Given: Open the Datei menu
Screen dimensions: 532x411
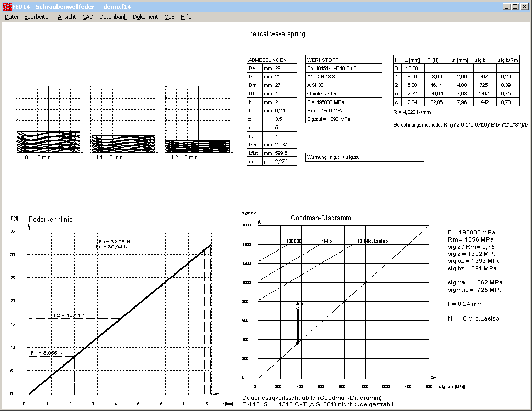Looking at the screenshot, I should [12, 17].
